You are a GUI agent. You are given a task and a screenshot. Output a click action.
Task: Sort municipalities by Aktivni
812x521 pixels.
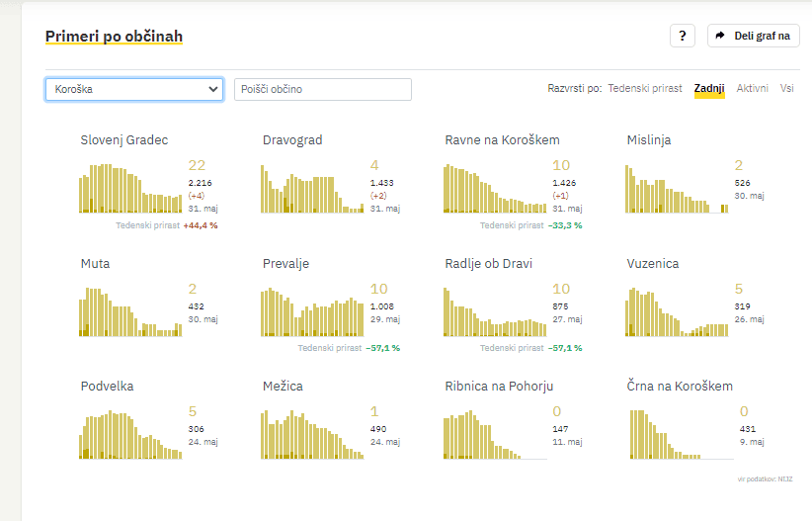pos(752,89)
